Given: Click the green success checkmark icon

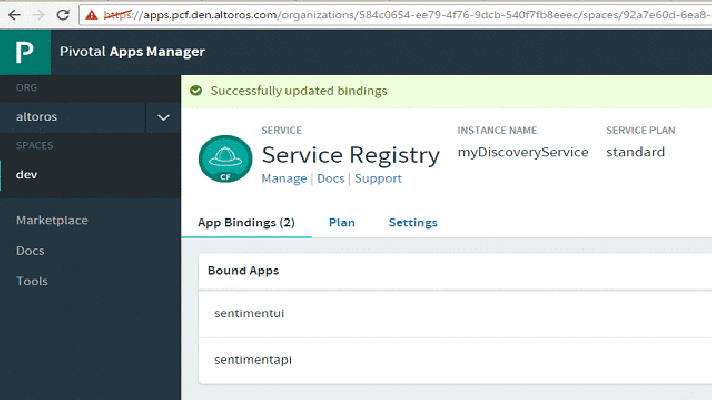Looking at the screenshot, I should point(196,90).
